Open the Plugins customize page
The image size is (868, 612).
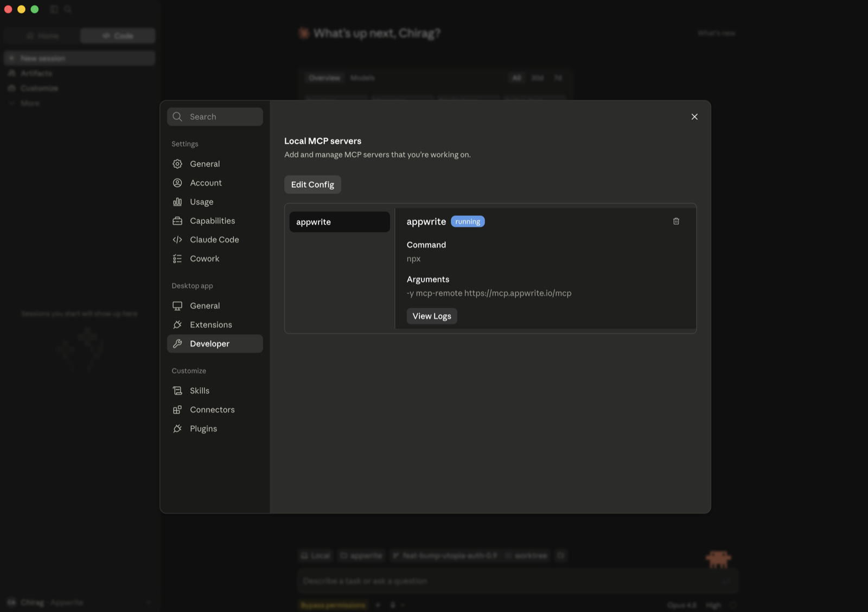click(215, 429)
